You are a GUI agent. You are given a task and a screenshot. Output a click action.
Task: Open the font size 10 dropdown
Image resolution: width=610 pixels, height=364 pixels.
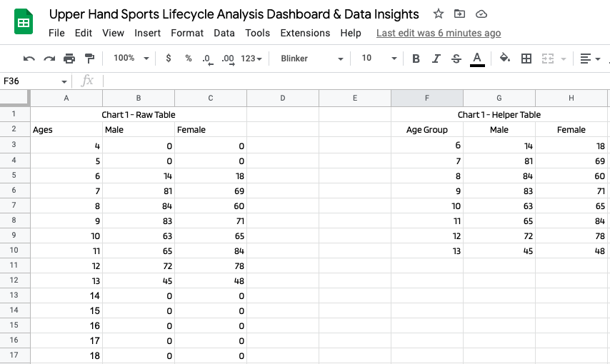pyautogui.click(x=379, y=59)
